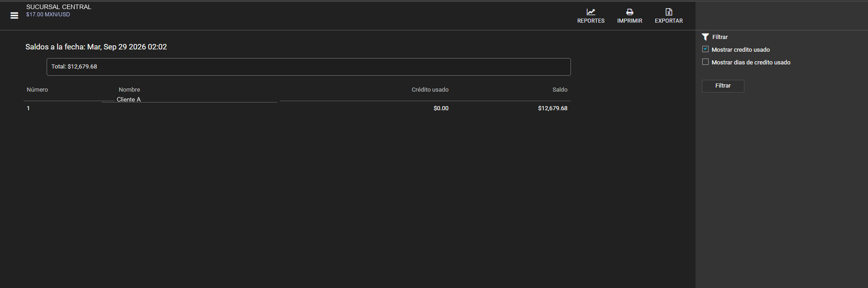Select the SUCURSAL CENTRAL branch title
The height and width of the screenshot is (288, 868).
tap(59, 7)
